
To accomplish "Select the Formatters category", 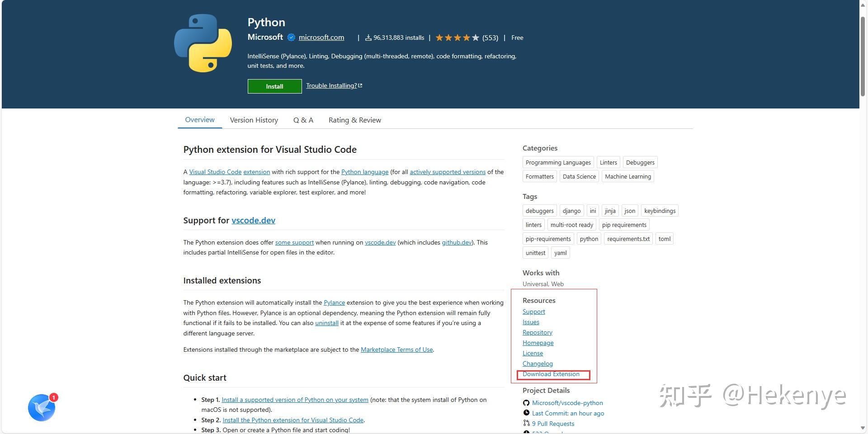I will [540, 176].
